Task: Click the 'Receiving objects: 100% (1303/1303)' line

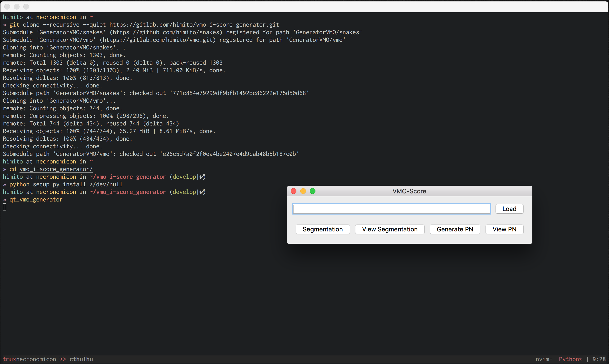Action: tap(114, 70)
